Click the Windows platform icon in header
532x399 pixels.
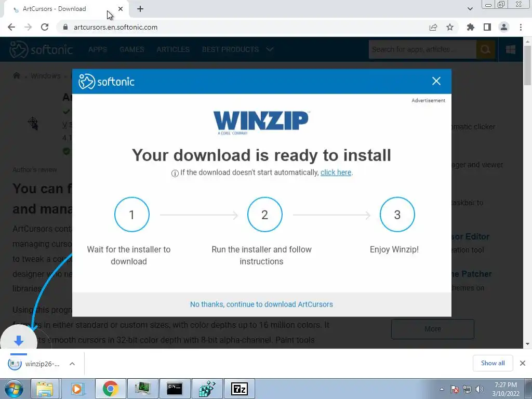pos(511,49)
